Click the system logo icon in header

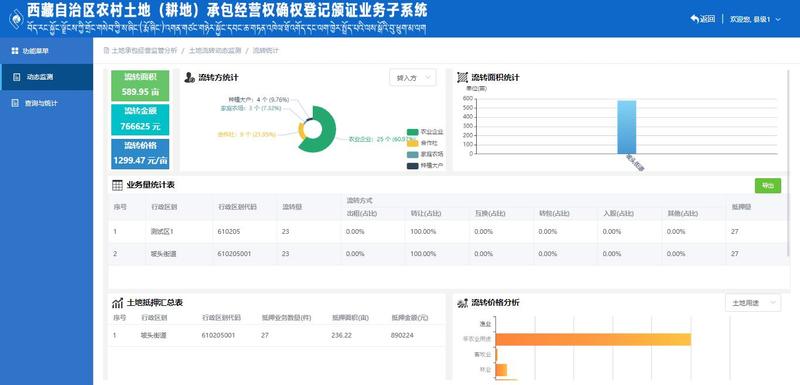tap(16, 19)
